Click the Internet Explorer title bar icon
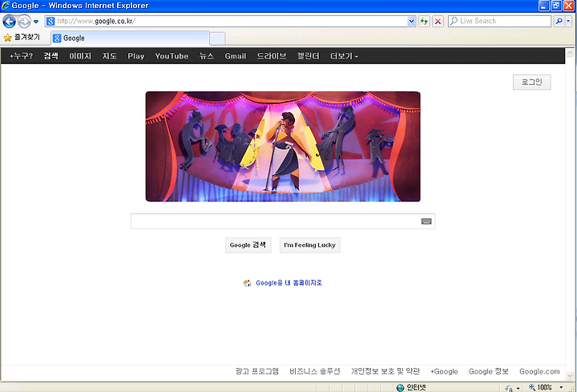 point(5,5)
